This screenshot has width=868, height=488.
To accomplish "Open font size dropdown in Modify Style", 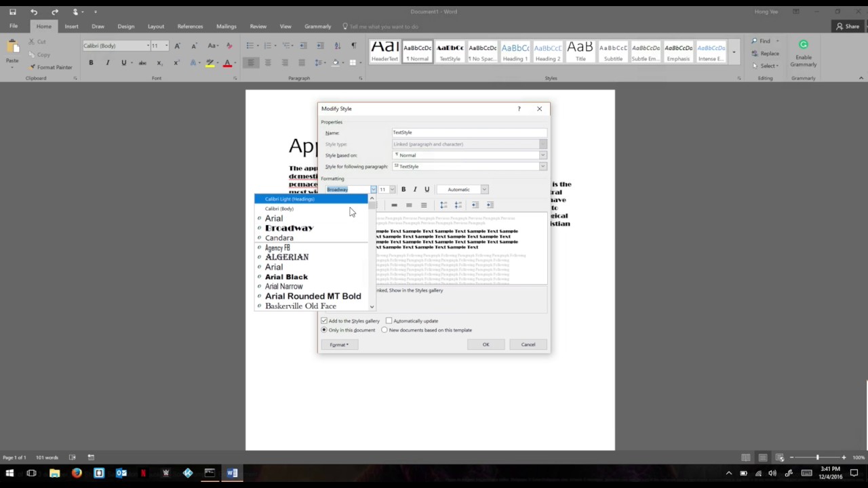I will coord(392,190).
